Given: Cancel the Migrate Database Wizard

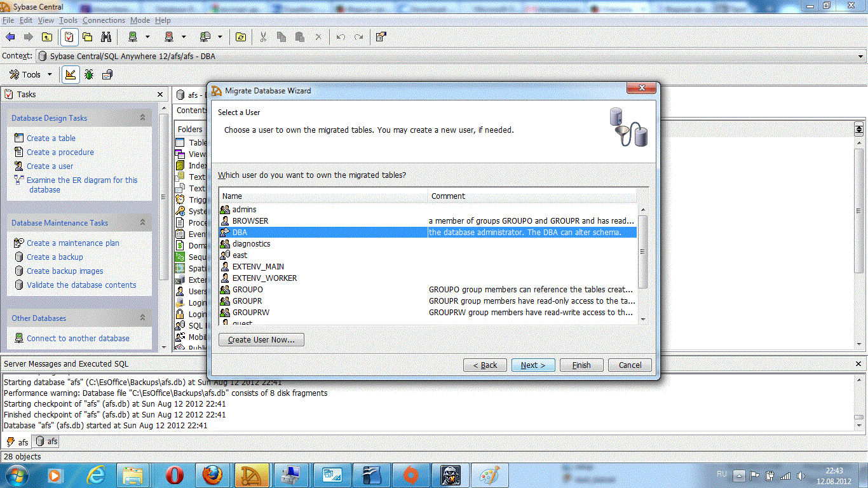Looking at the screenshot, I should pos(630,365).
